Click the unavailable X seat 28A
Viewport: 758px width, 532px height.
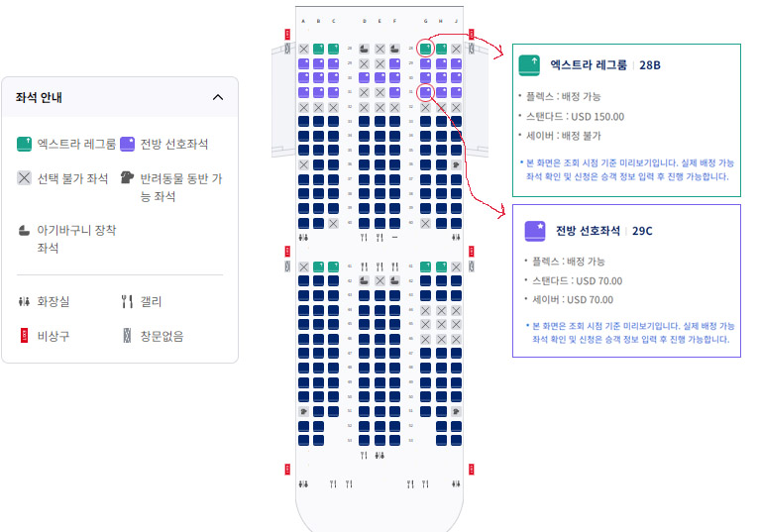[303, 49]
